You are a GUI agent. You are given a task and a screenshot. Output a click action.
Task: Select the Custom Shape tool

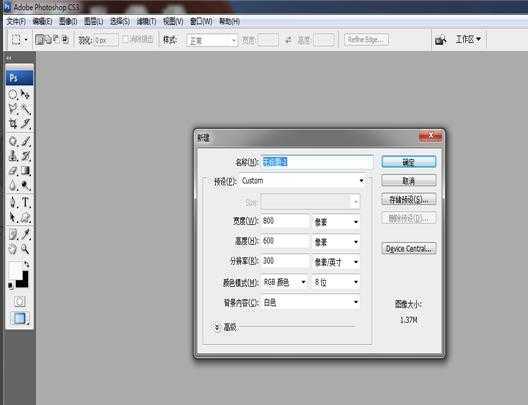25,217
